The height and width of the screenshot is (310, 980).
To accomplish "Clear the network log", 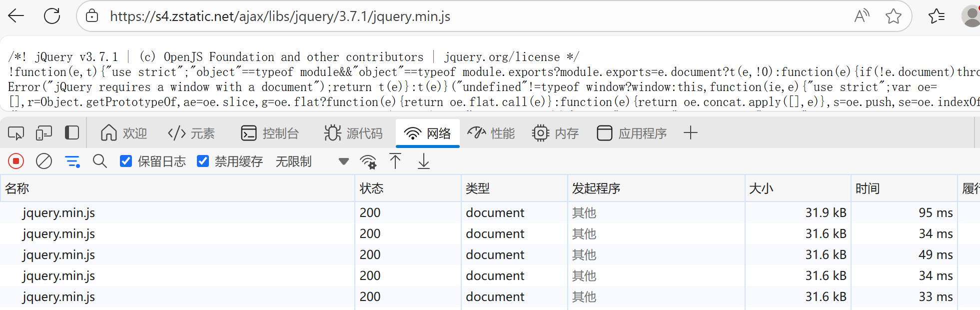I will [44, 161].
